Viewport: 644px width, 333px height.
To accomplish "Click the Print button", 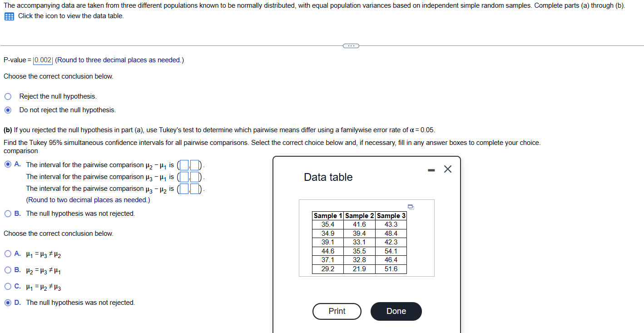I will [337, 311].
